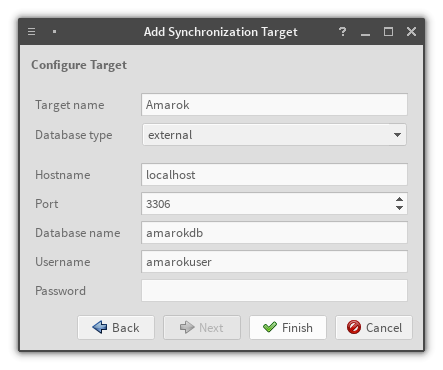
Task: Click the green checkmark icon on Finish
Action: [x=270, y=327]
